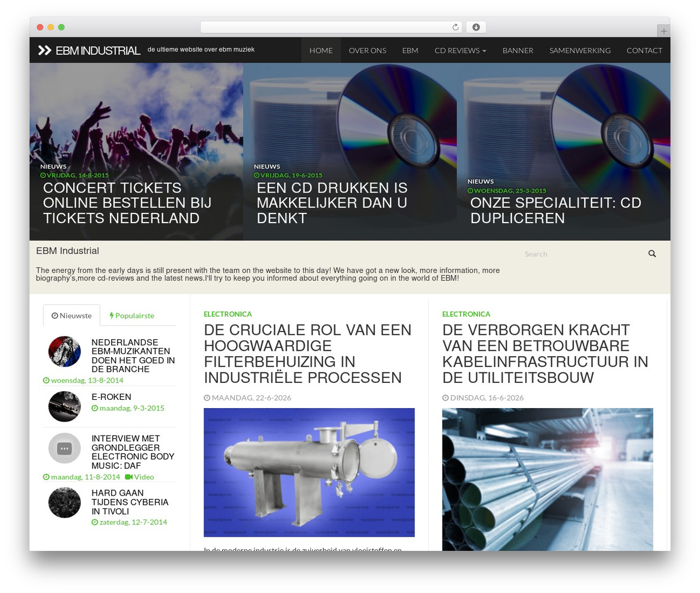Click the Video camera icon under DAF interview
The image size is (700, 593).
[129, 477]
